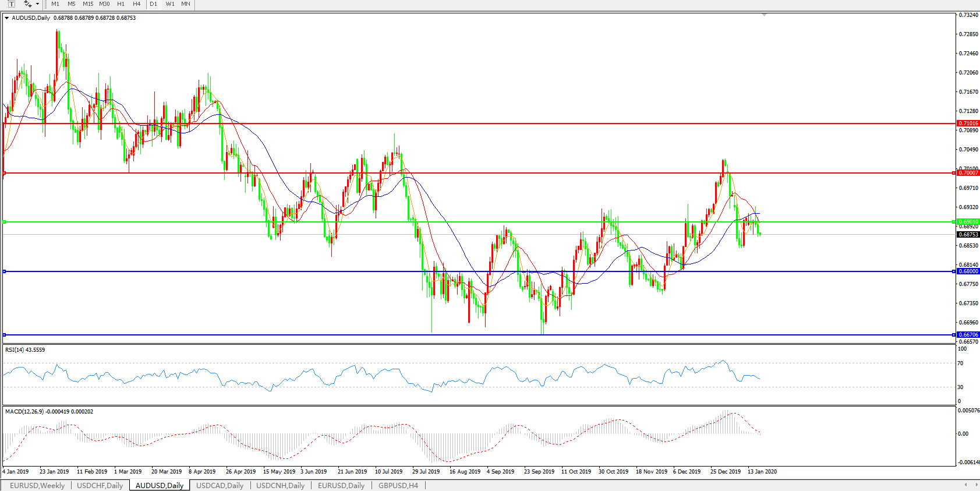Go to the GBPUSD,H4 tab
The height and width of the screenshot is (491, 980).
coord(398,485)
